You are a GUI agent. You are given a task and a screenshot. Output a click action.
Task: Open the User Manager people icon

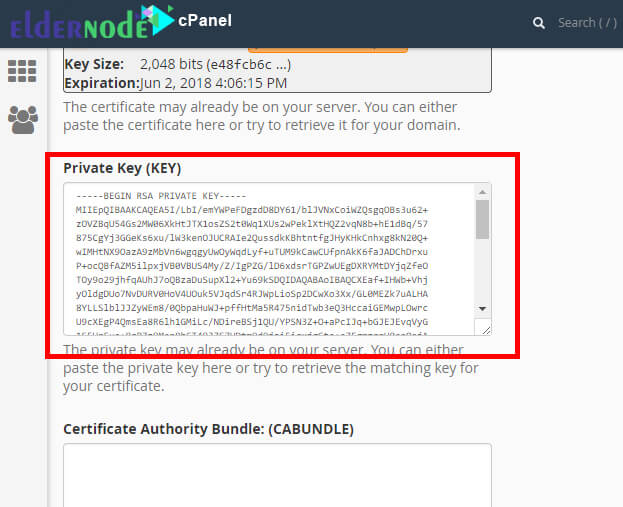tap(23, 120)
